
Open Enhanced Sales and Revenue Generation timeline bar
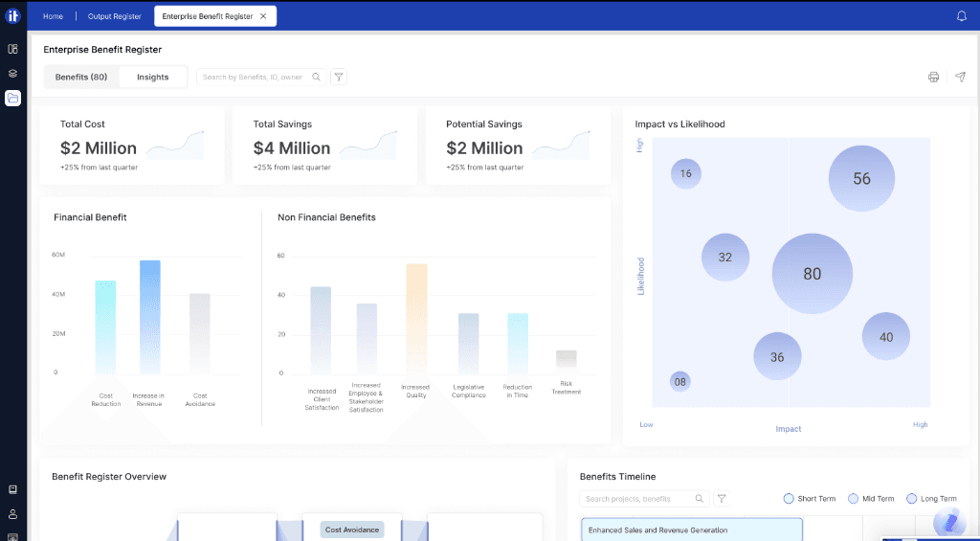pos(692,530)
